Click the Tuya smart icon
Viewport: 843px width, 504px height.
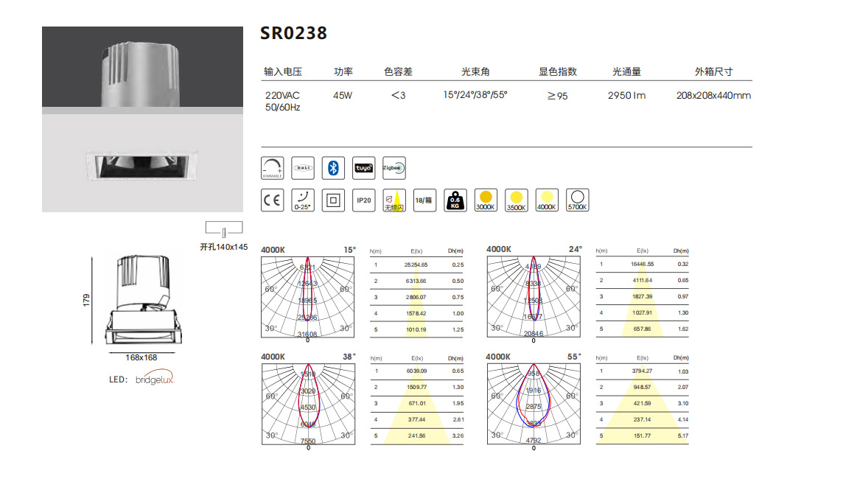pos(363,168)
